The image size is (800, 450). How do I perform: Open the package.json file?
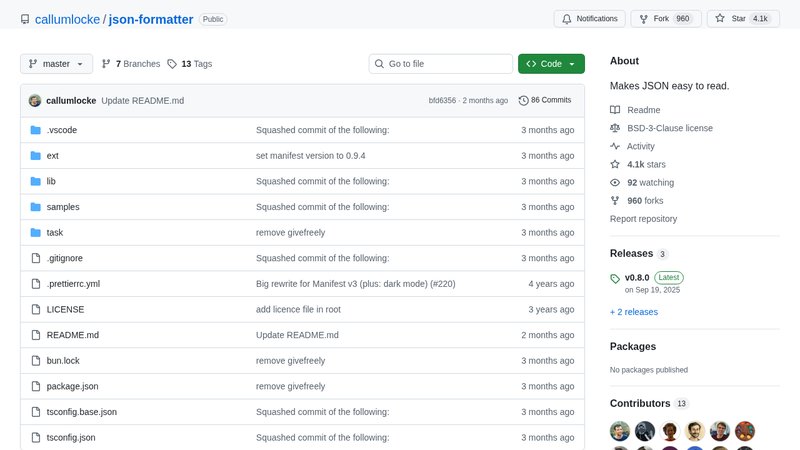[x=72, y=386]
